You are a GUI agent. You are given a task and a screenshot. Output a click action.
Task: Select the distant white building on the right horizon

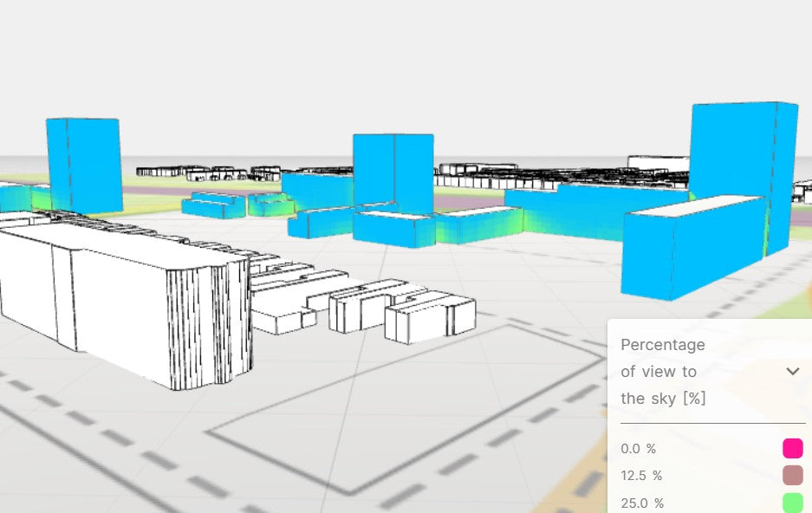coord(657,163)
